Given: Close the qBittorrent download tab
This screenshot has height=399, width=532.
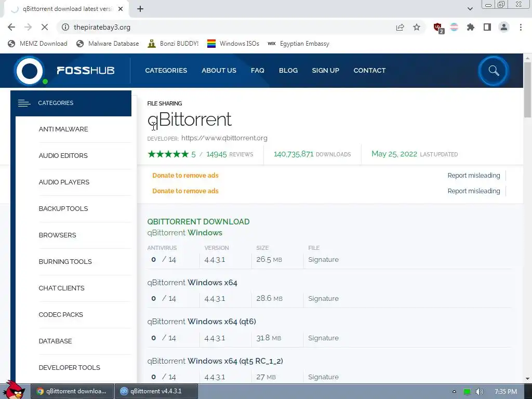Looking at the screenshot, I should click(x=121, y=9).
